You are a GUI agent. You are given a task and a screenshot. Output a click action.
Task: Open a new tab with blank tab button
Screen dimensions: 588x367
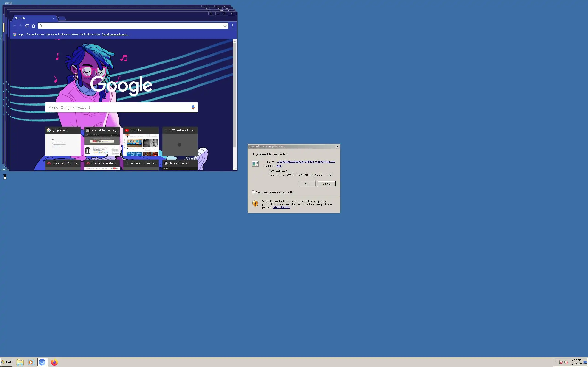pos(62,18)
